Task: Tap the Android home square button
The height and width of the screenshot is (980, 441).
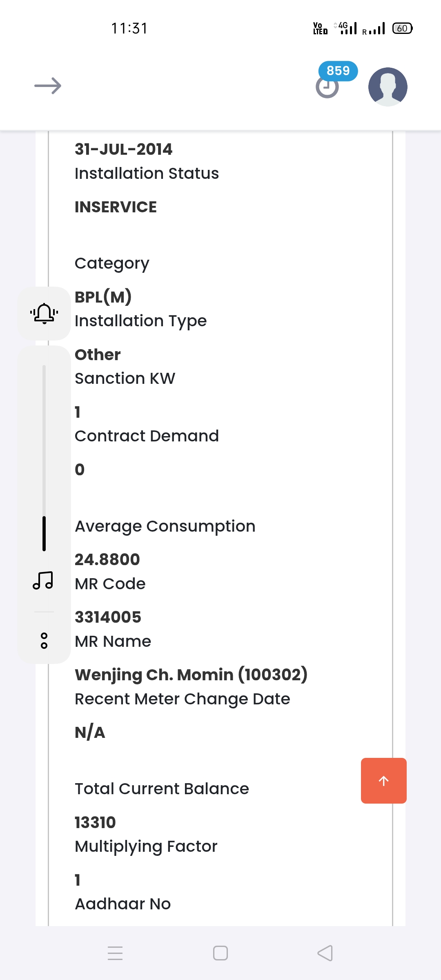Action: pyautogui.click(x=220, y=953)
